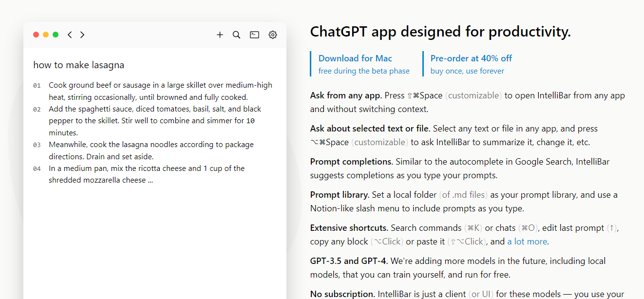Image resolution: width=644 pixels, height=299 pixels.
Task: Click 'free during the beta phase' subtitle
Action: (x=364, y=71)
